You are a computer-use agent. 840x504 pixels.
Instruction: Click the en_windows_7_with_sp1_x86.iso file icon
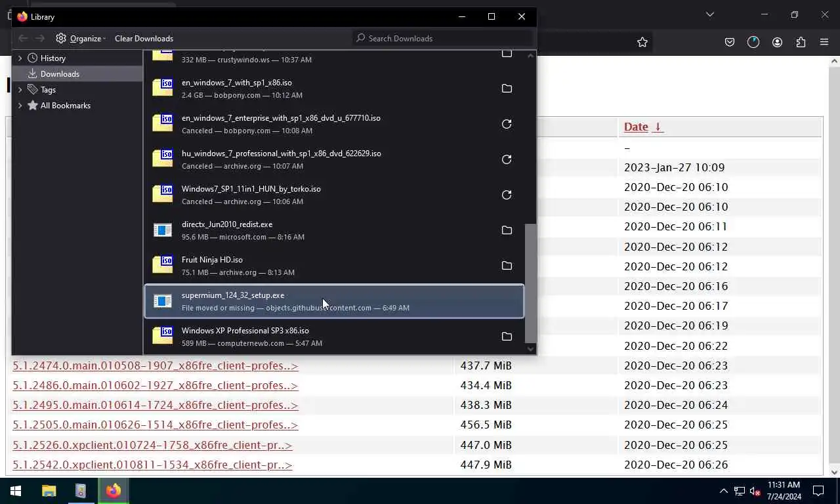(x=163, y=88)
